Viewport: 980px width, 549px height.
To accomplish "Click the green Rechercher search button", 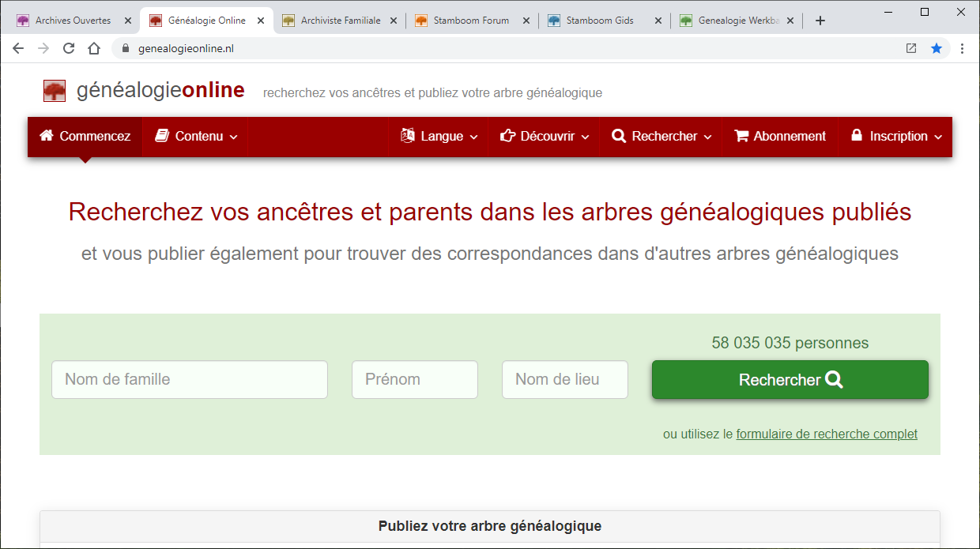I will (790, 380).
